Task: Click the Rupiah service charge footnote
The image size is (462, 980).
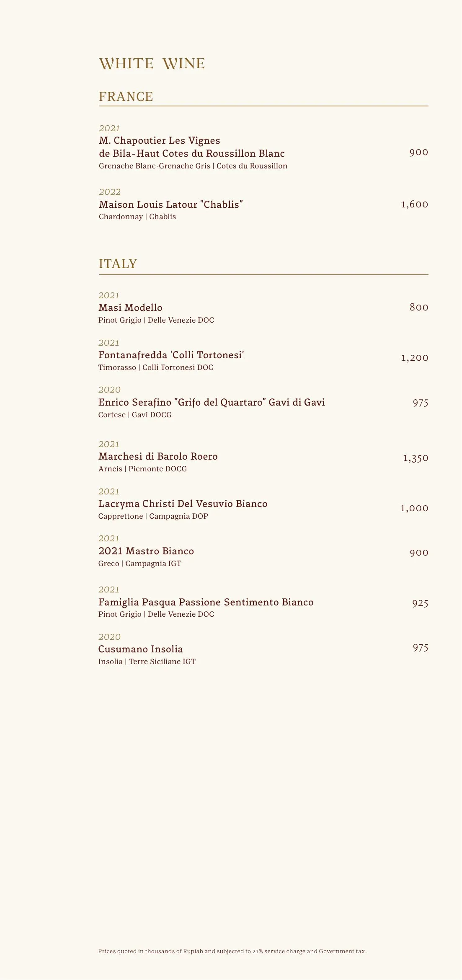Action: click(x=232, y=951)
